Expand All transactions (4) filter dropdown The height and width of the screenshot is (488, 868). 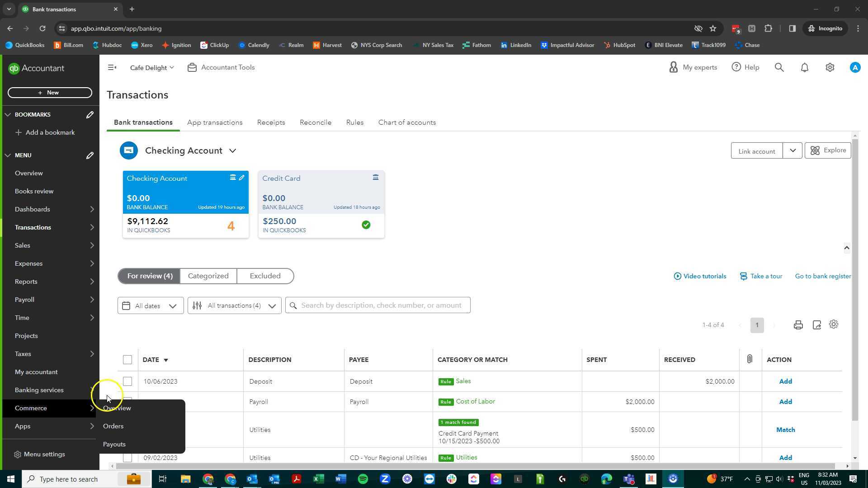(235, 306)
